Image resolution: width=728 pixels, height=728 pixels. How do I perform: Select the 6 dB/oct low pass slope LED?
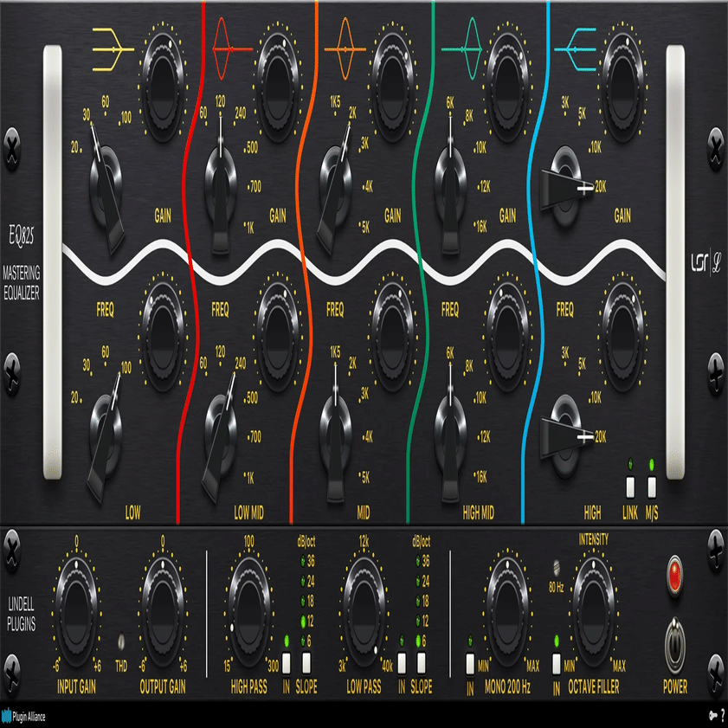tap(418, 641)
